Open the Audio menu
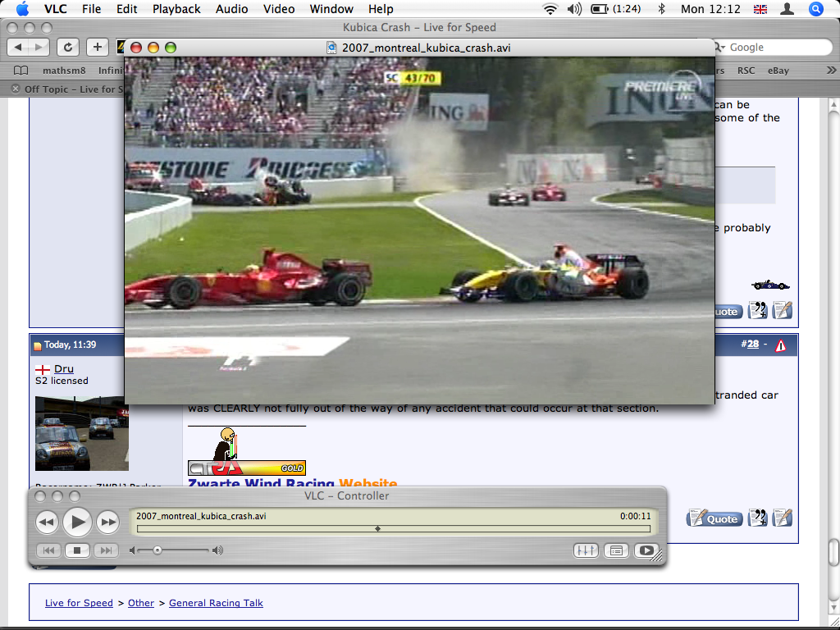The width and height of the screenshot is (840, 630). [x=231, y=9]
